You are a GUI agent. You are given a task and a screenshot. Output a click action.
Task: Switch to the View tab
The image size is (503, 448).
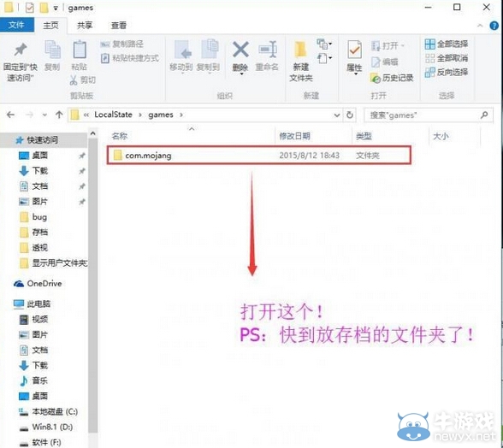[x=119, y=26]
